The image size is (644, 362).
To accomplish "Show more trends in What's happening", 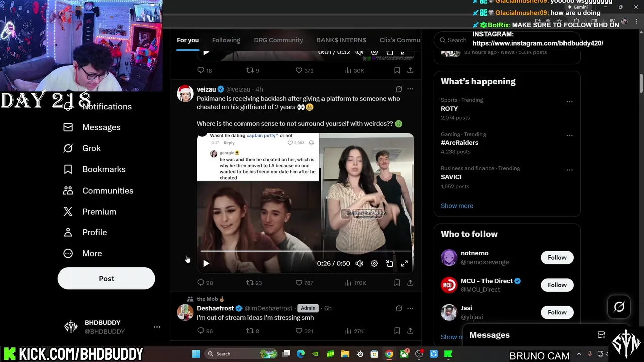I will coord(457,206).
